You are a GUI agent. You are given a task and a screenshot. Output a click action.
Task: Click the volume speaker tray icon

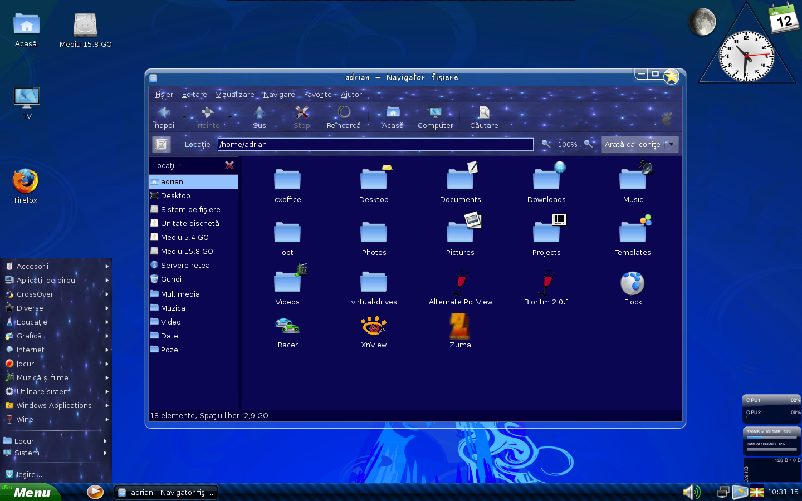pyautogui.click(x=691, y=492)
